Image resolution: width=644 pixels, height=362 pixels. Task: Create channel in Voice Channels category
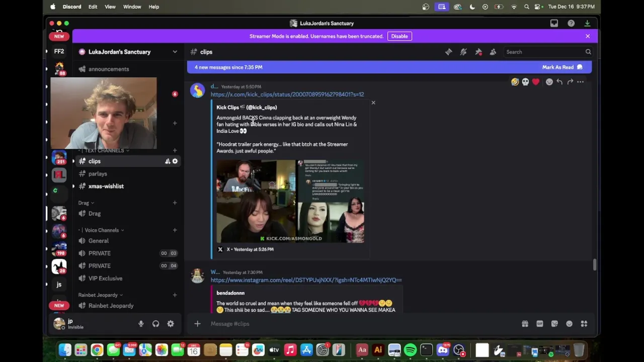pos(175,230)
